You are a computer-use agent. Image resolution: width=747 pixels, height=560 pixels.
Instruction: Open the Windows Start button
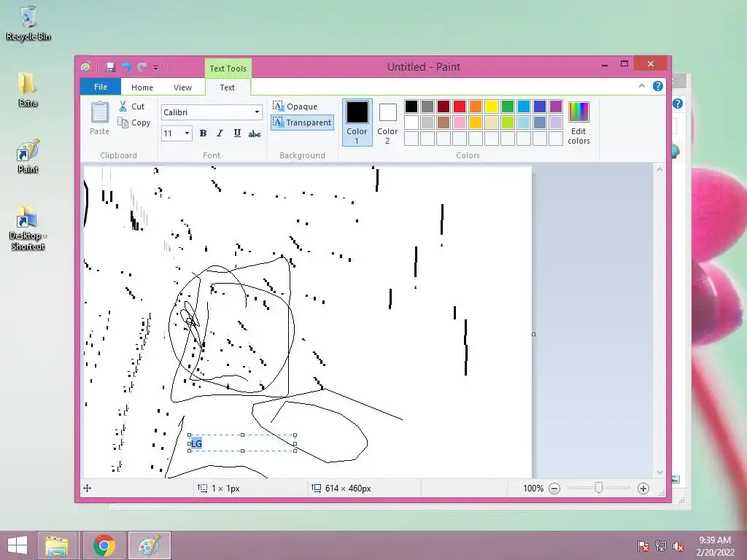click(x=18, y=545)
